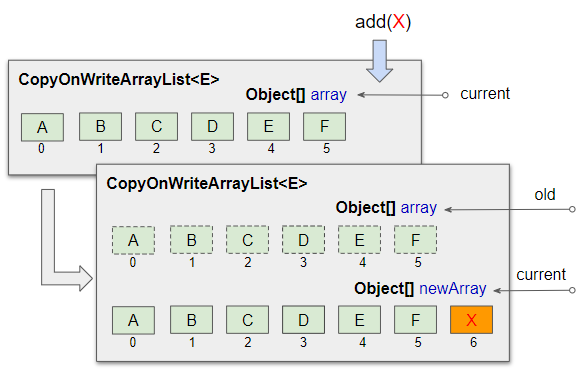Click the circle endpoint of the old pointer

tap(572, 209)
